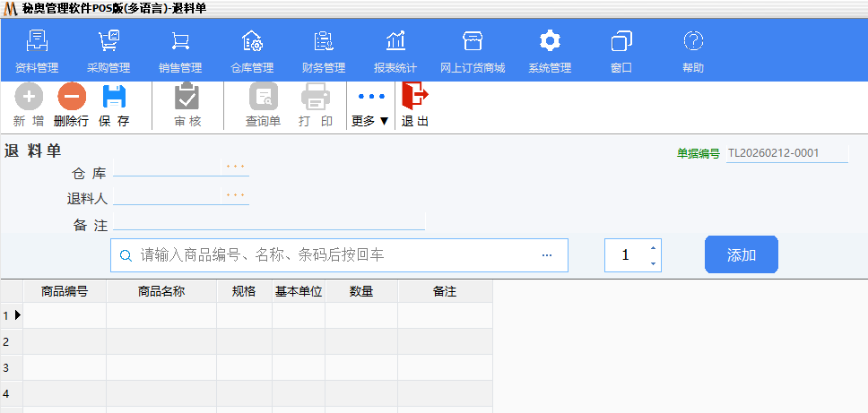Viewport: 868px width, 413px height.
Task: Open 查询单 search document icon
Action: pos(263,97)
